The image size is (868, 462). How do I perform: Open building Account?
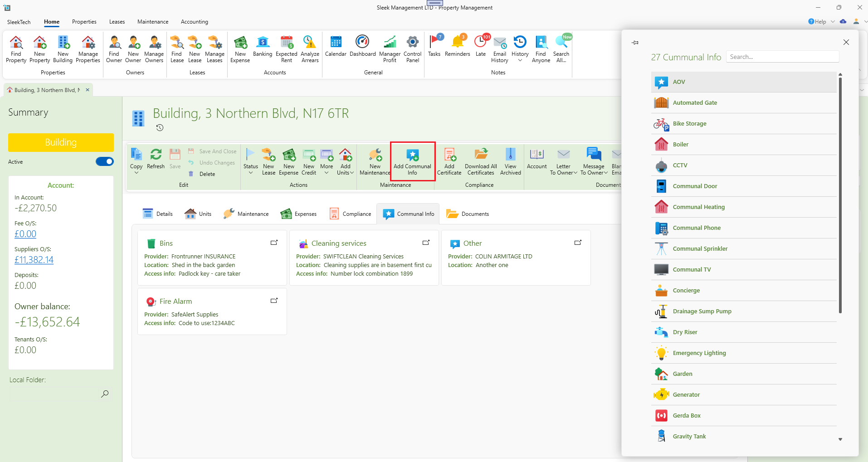tap(537, 159)
